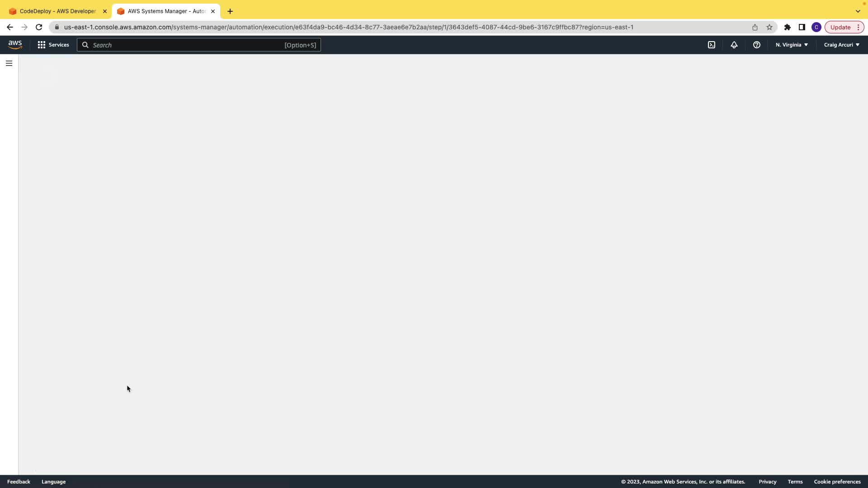Select the AWS Systems Manager tab
Image resolution: width=868 pixels, height=488 pixels.
(166, 11)
